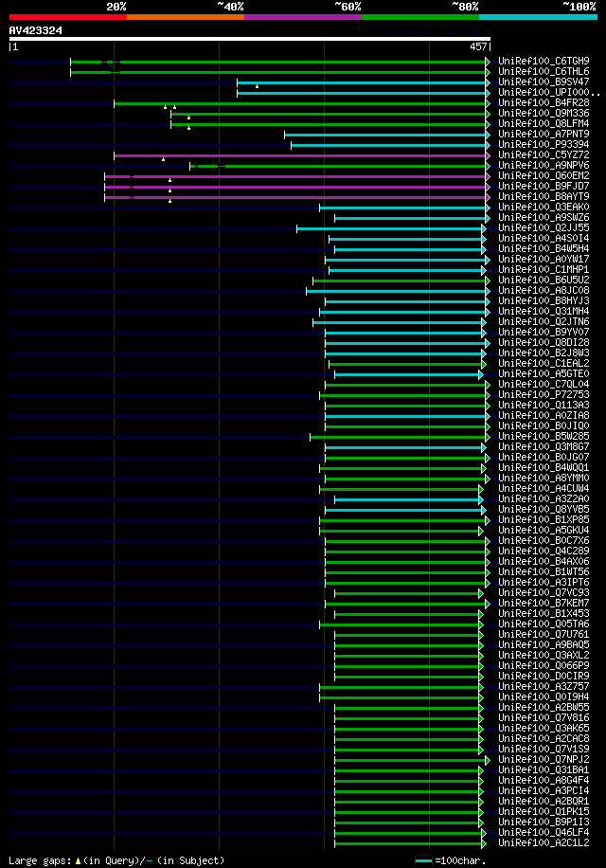This screenshot has width=606, height=868.
Task: Select the query name AV423324
Action: coord(36,30)
